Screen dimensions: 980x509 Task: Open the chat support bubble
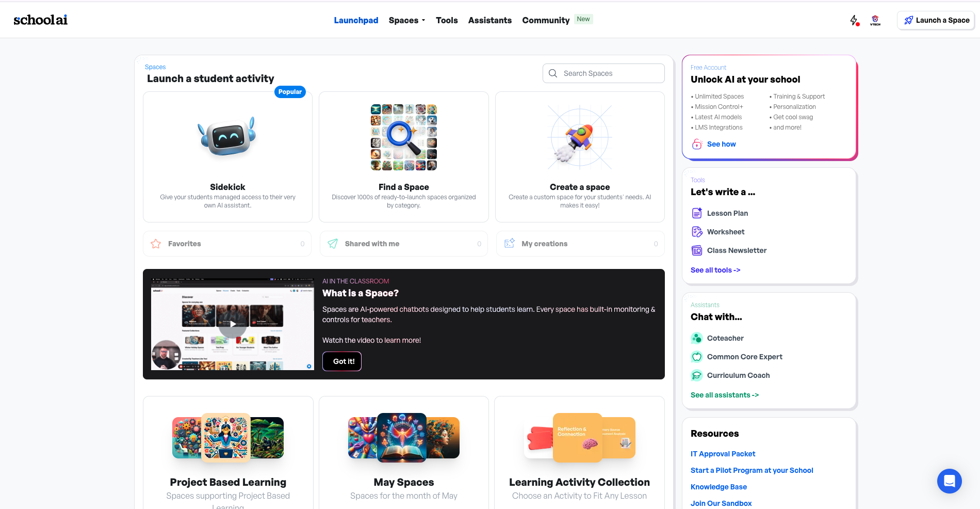tap(950, 481)
